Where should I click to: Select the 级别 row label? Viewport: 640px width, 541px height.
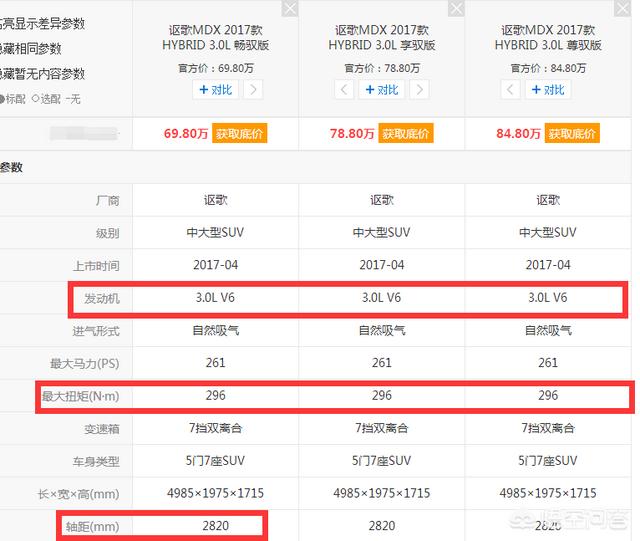108,233
